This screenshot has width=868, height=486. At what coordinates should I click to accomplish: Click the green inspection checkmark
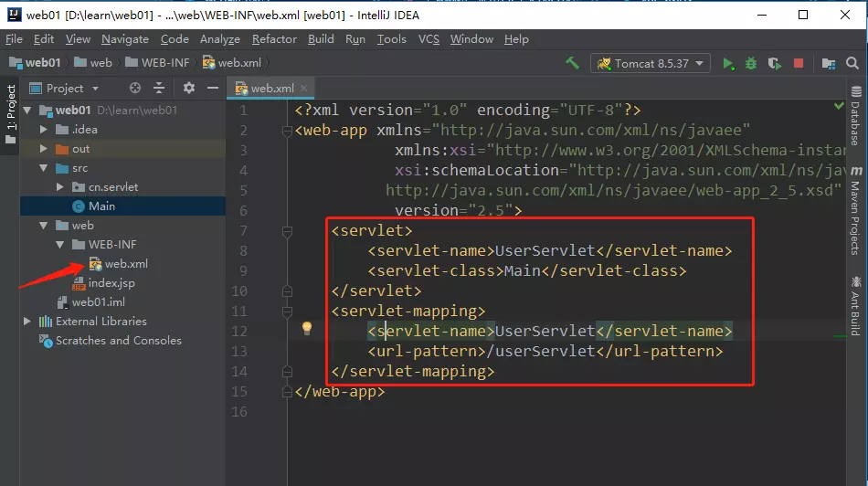click(x=839, y=105)
